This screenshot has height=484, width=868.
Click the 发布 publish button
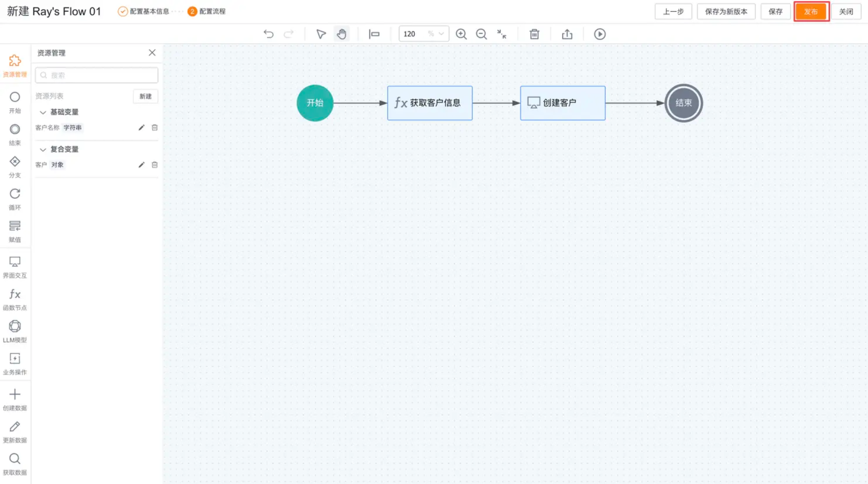coord(811,11)
